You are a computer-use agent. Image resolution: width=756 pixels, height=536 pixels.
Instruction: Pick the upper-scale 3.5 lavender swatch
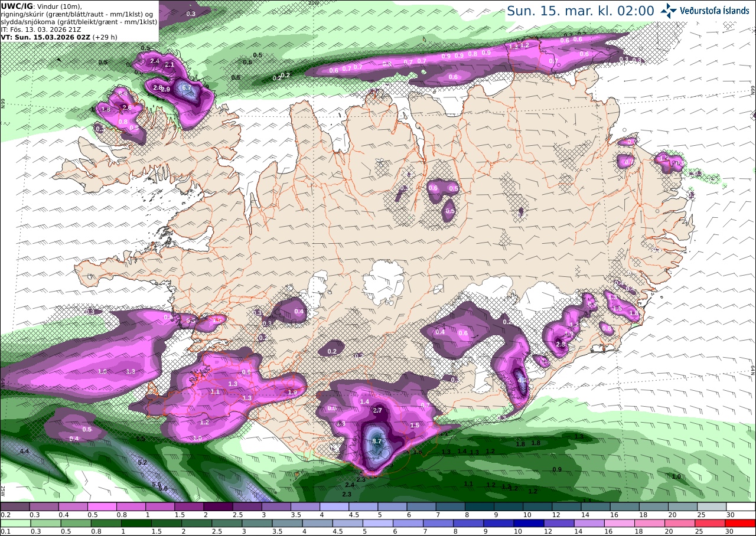[x=305, y=506]
